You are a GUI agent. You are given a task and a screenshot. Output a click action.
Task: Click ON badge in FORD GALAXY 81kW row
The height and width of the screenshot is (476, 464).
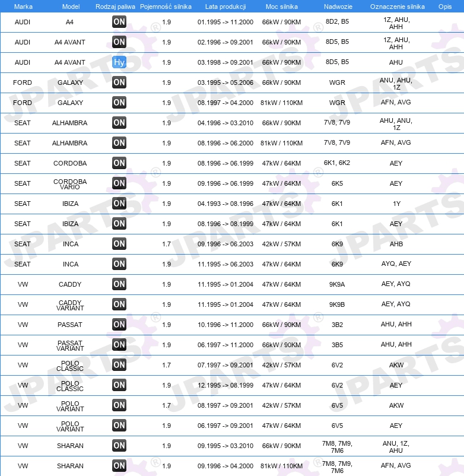(x=119, y=103)
